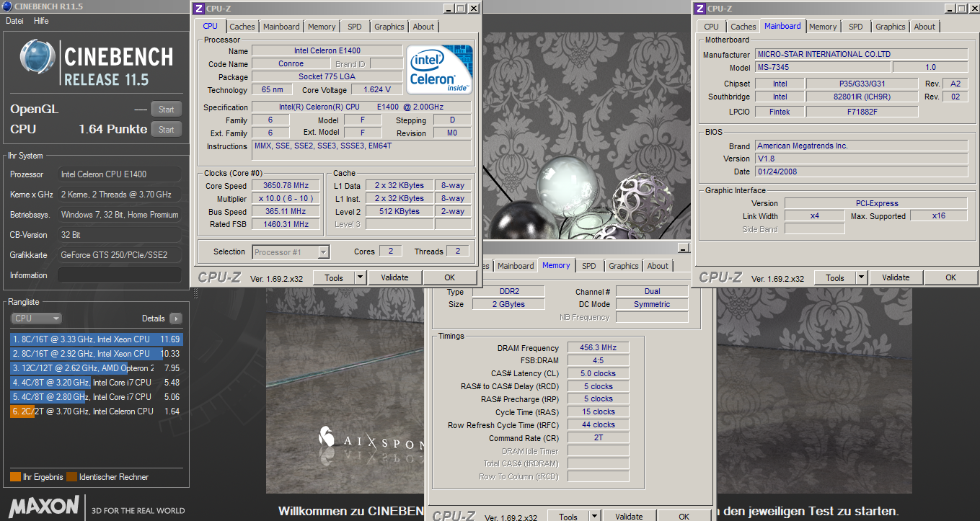Select the 11.69 Intel Xeon ranking row
This screenshot has height=521, width=980.
[x=97, y=339]
